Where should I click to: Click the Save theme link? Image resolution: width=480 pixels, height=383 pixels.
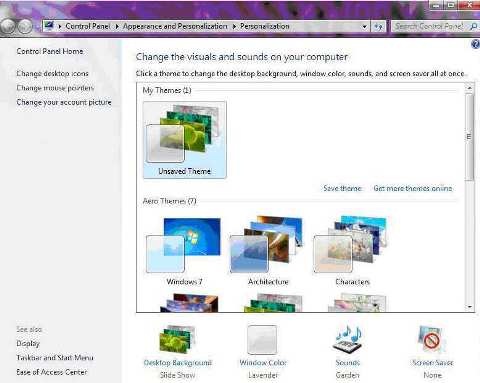[x=342, y=188]
